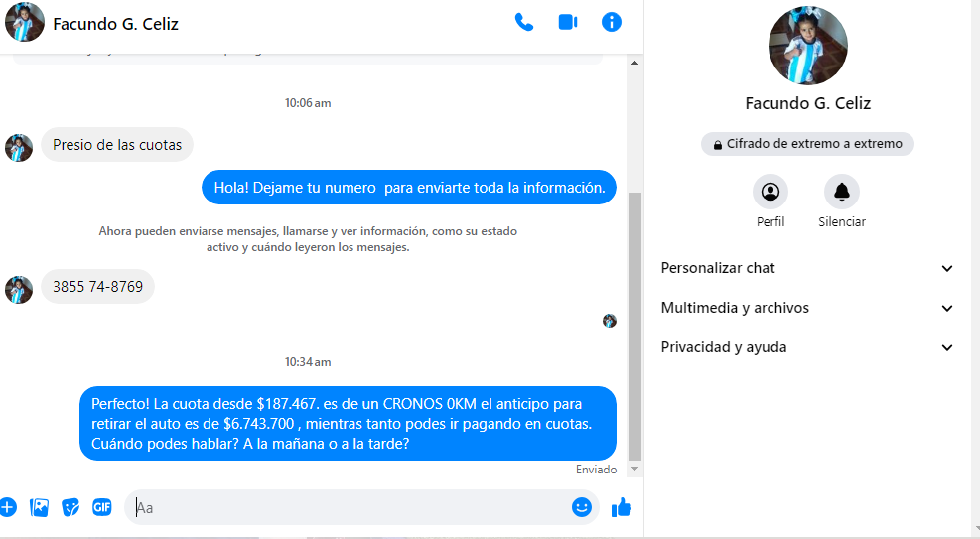Click the Cifrado de extremo a extremo badge
This screenshot has height=539, width=980.
pos(807,144)
